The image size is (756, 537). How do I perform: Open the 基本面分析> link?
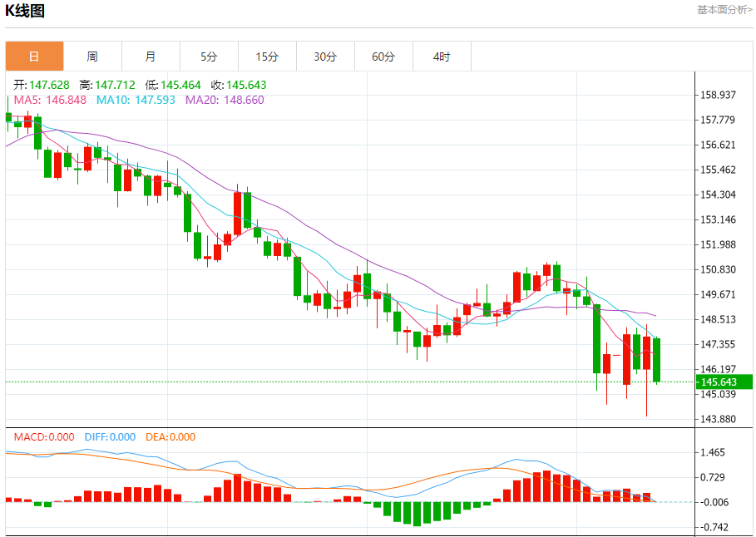(724, 10)
